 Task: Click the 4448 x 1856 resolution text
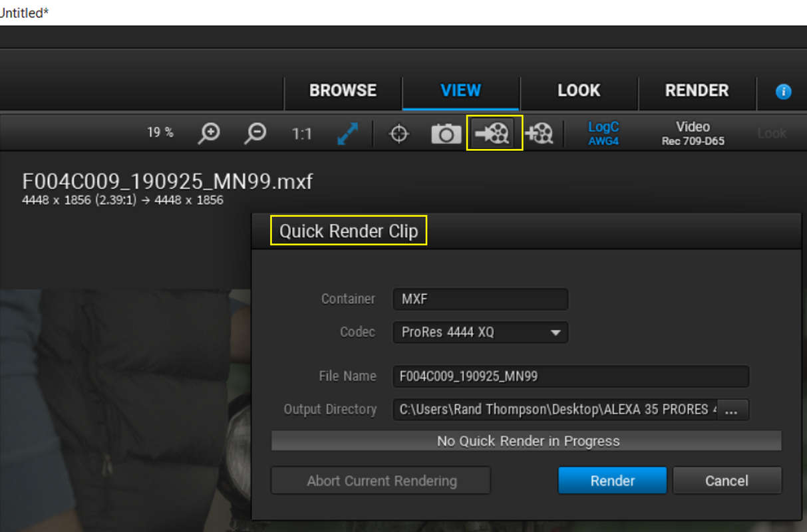coord(123,200)
